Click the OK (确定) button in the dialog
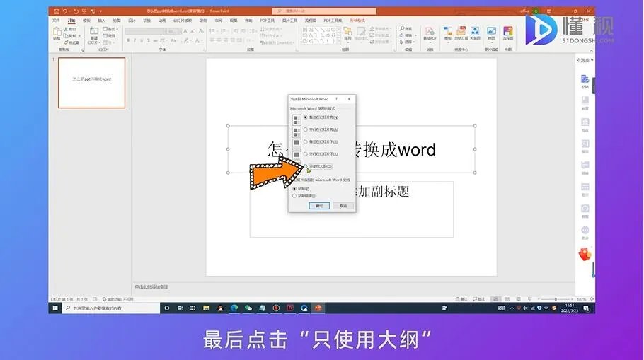The width and height of the screenshot is (644, 360). [319, 206]
